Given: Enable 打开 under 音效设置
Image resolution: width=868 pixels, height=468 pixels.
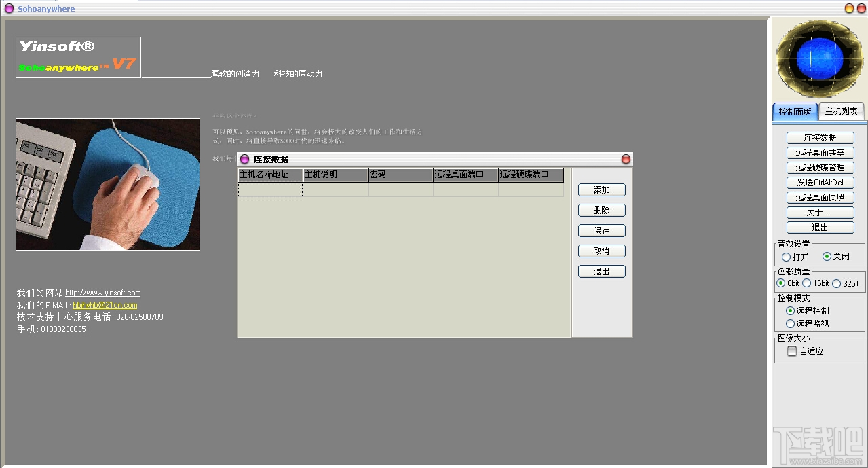Looking at the screenshot, I should click(x=786, y=257).
